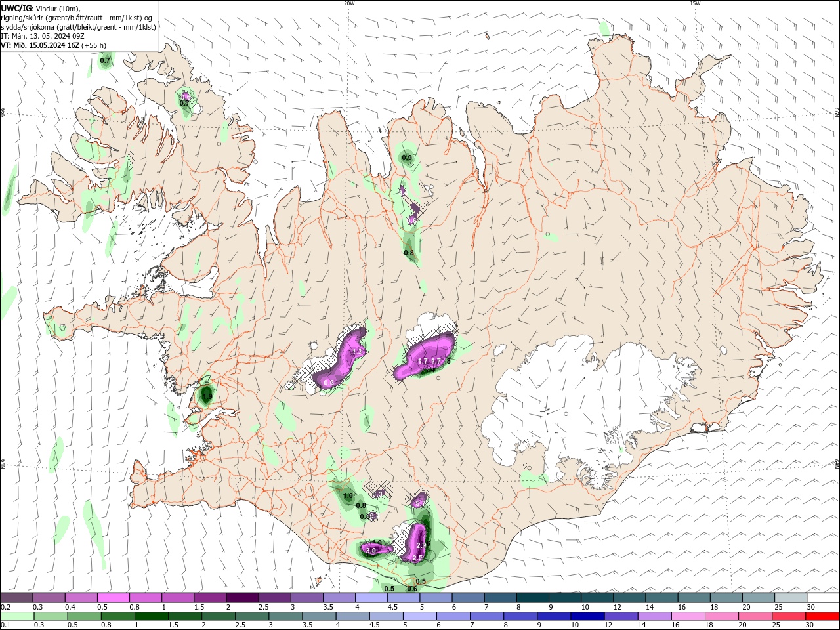This screenshot has width=840, height=630.
Task: Click the 'slydda/snjókoma' legend description line
Action: (x=78, y=27)
